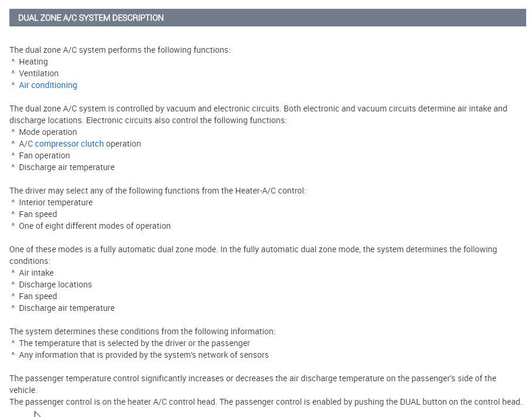
Task: Click 'Any information that is provided' bullet text
Action: click(x=144, y=355)
